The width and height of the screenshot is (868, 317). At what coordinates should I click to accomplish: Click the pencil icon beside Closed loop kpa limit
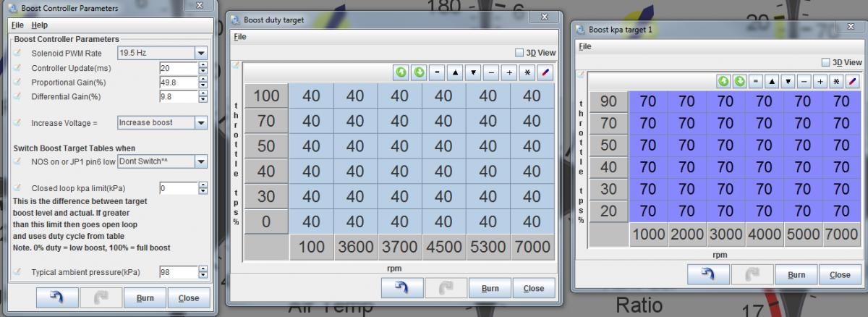click(18, 188)
